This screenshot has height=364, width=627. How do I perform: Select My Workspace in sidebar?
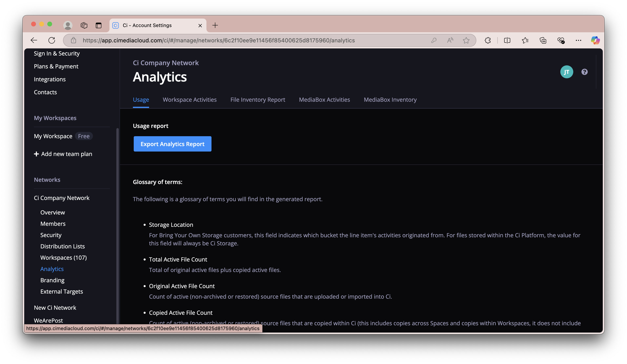pyautogui.click(x=53, y=136)
